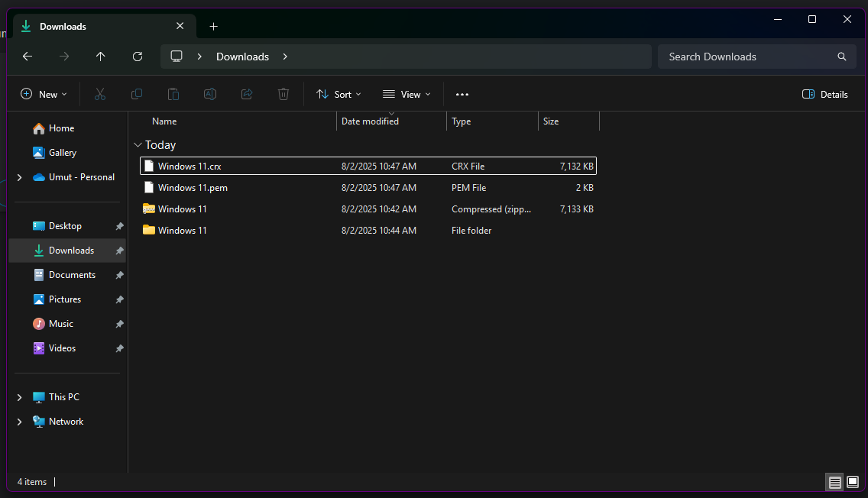
Task: Click the PC monitor icon in address bar
Action: click(176, 57)
